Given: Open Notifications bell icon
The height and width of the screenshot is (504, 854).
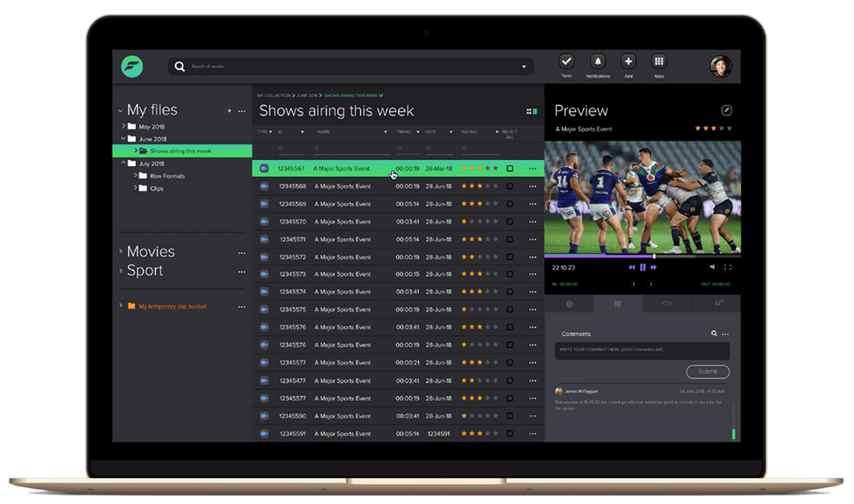Looking at the screenshot, I should [x=598, y=62].
